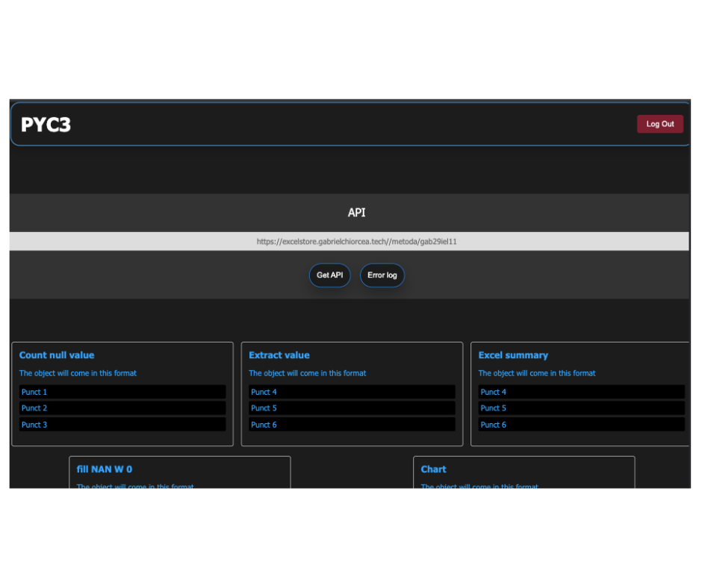Click the API section heading
Screen dimensions: 702x588
(356, 213)
